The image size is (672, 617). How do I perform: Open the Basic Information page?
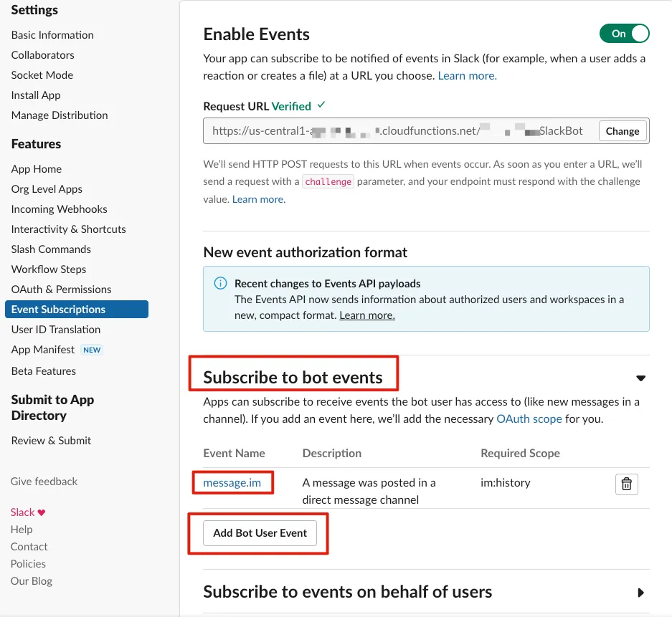pos(52,35)
